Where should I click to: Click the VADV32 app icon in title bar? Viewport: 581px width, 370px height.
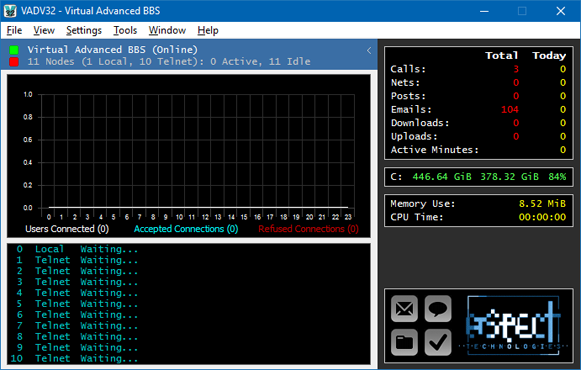click(x=10, y=11)
